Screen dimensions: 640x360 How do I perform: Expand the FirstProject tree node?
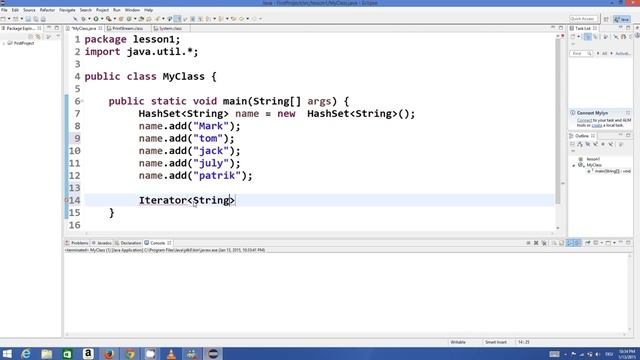coord(4,43)
